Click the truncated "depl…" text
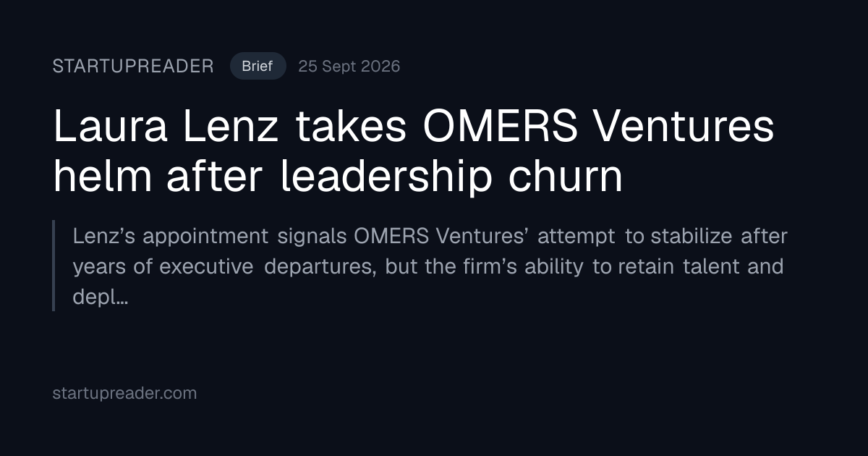868x456 pixels. [x=101, y=297]
